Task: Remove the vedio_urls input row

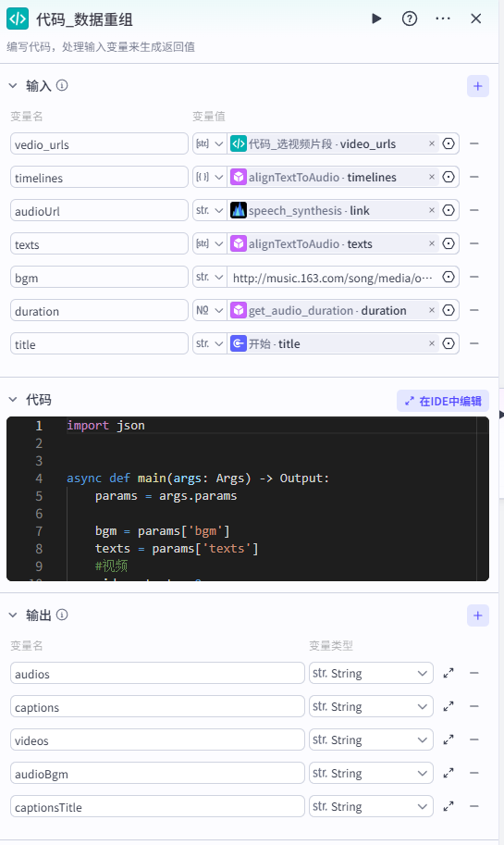Action: click(474, 143)
